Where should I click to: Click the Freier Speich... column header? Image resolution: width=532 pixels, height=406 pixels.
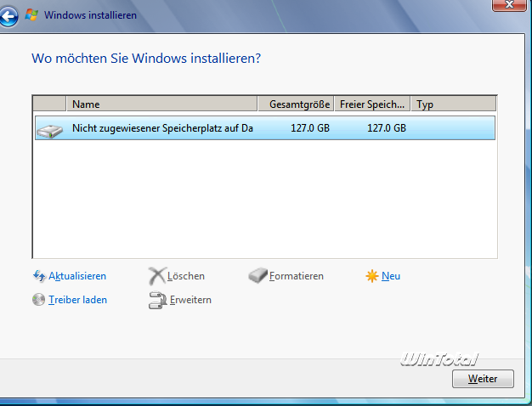click(x=372, y=104)
